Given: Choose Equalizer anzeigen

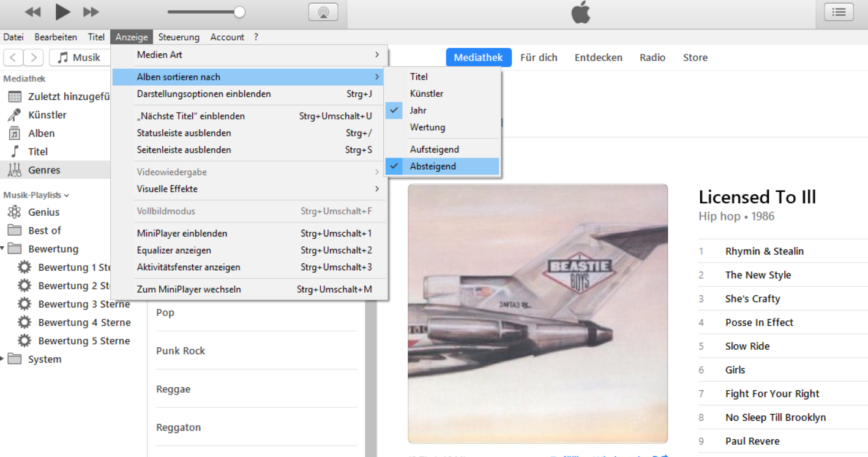Looking at the screenshot, I should tap(249, 250).
